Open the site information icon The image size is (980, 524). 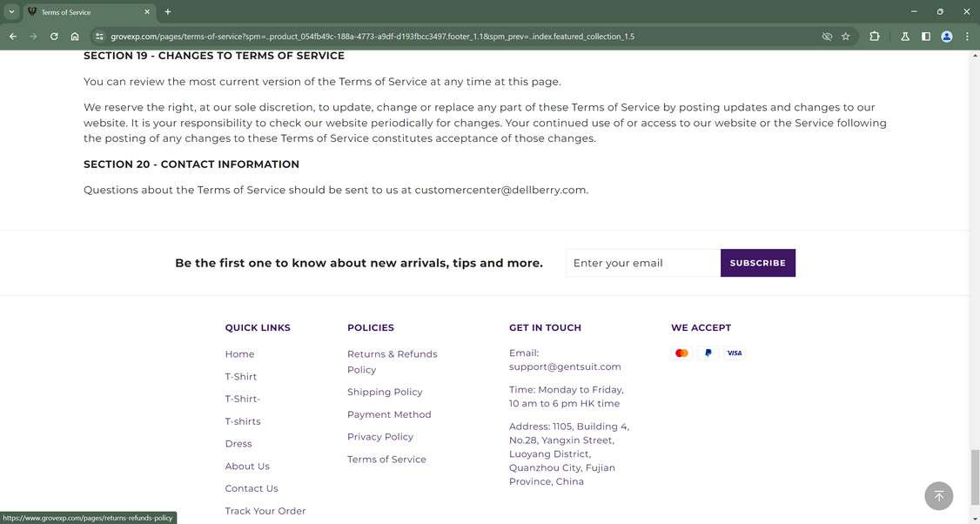tap(99, 37)
